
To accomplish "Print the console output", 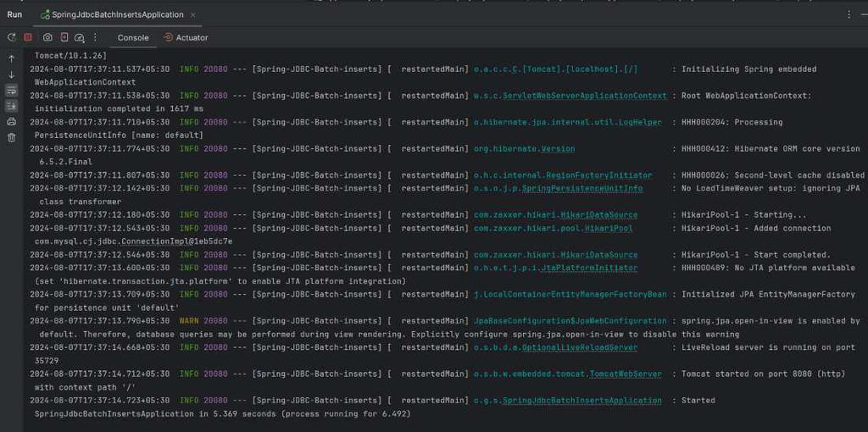I will tap(11, 122).
